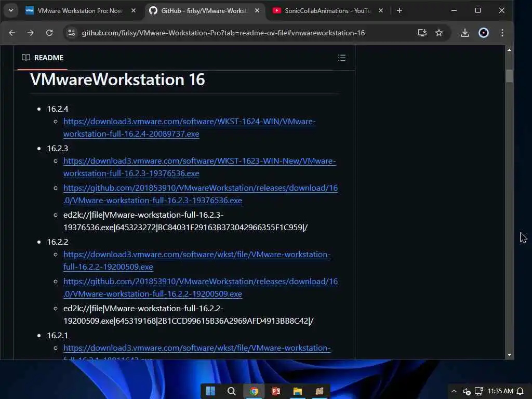
Task: Open 16.2.2 GitHub releases download link
Action: click(x=201, y=288)
